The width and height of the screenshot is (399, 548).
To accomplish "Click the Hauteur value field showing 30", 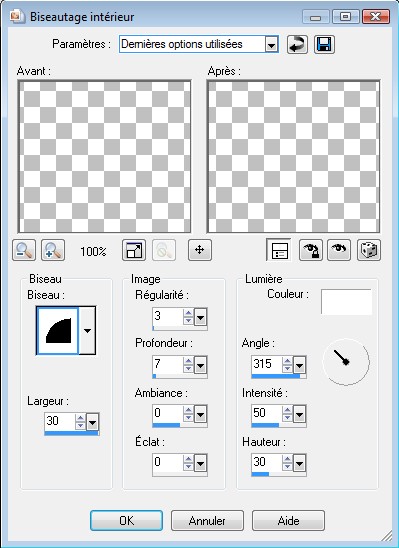I will 267,463.
